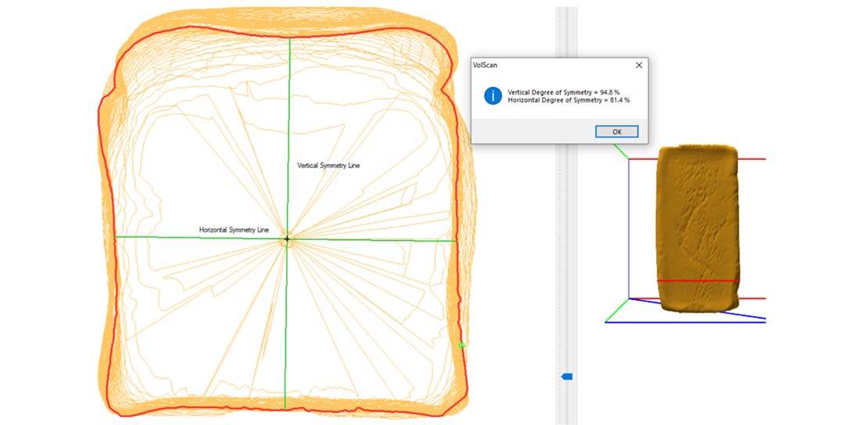
Task: Click the Vertical Symmetry Line label
Action: pyautogui.click(x=328, y=166)
